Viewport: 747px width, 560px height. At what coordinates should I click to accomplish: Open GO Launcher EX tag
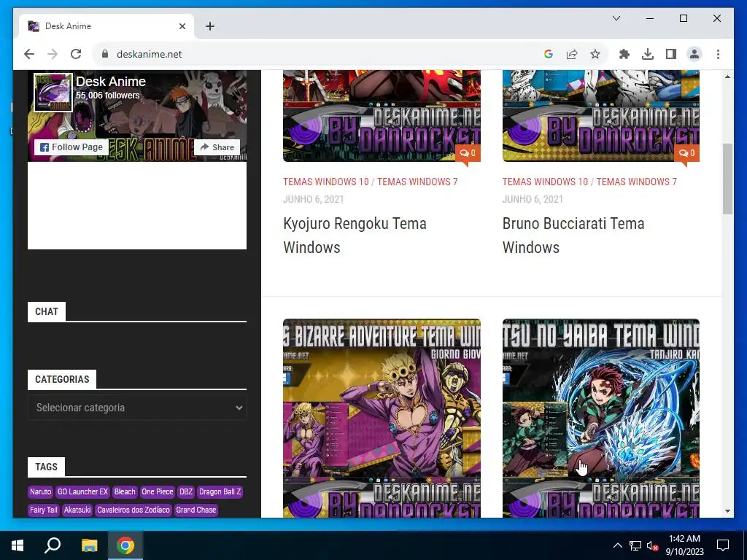tap(82, 491)
